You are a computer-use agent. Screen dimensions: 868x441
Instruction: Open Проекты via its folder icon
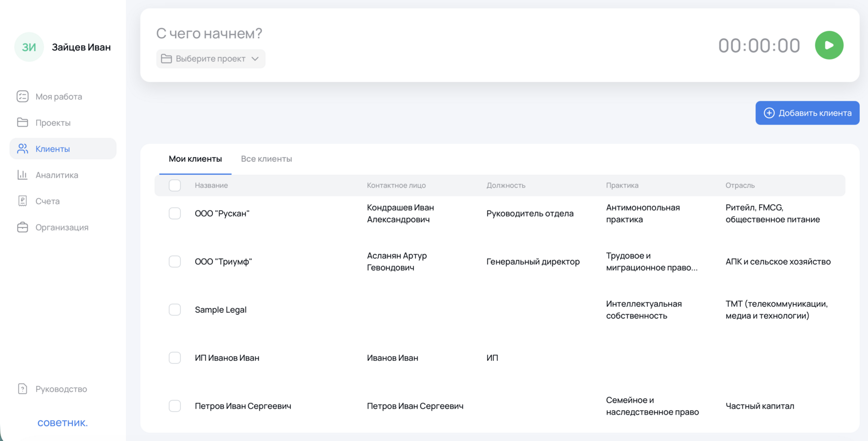23,123
